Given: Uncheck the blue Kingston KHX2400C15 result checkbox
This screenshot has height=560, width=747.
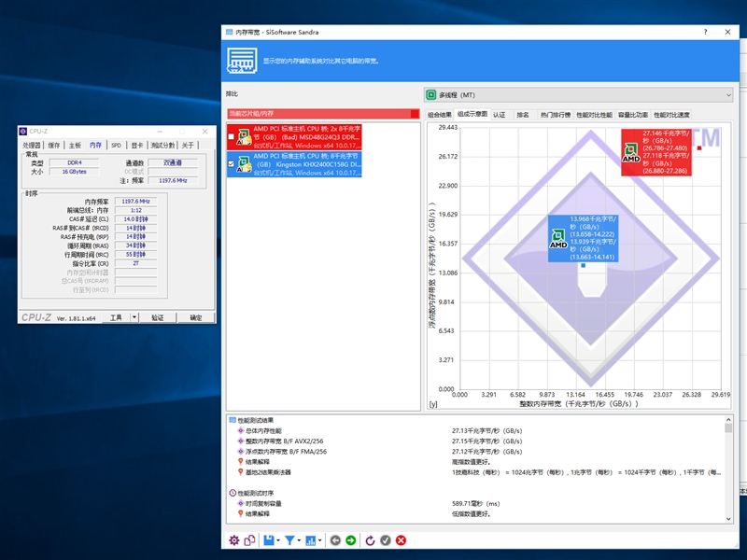Looking at the screenshot, I should point(231,164).
